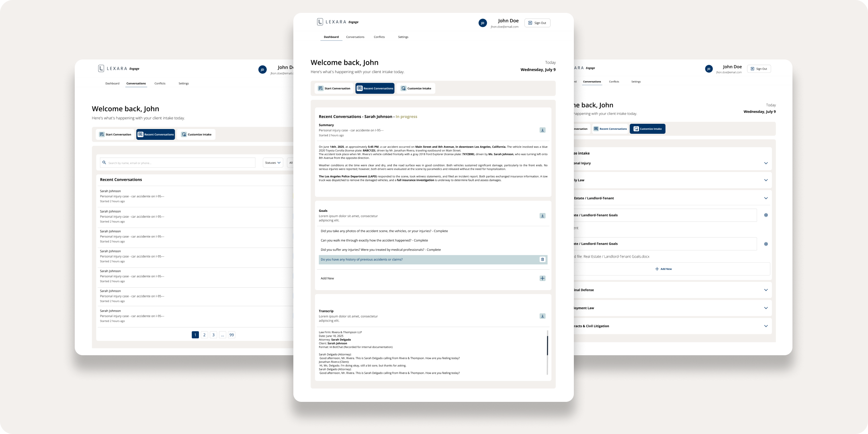The height and width of the screenshot is (434, 868).
Task: Open settings gear for second Landlord-Tenant Goals
Action: 766,244
